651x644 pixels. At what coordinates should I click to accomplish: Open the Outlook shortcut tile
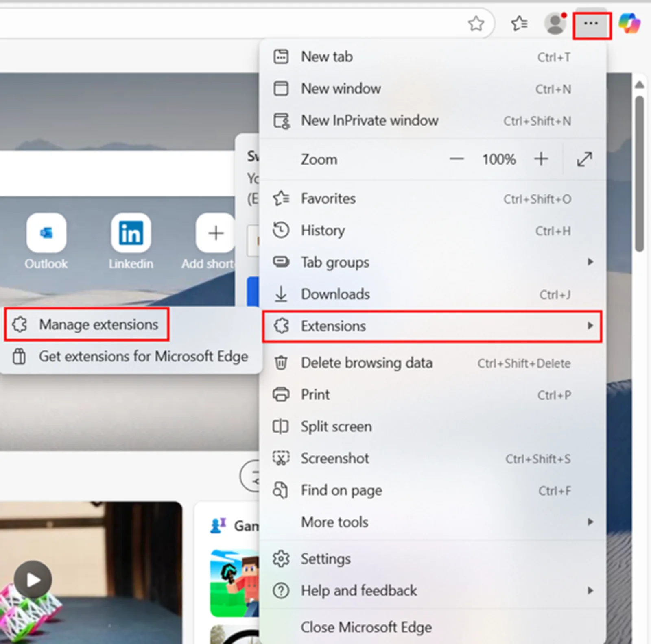tap(46, 233)
